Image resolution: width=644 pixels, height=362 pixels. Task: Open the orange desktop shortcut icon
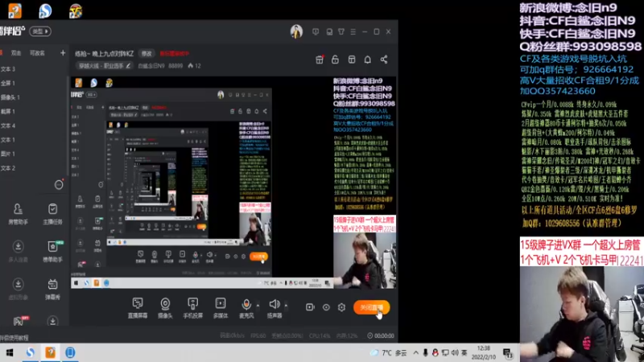14,10
